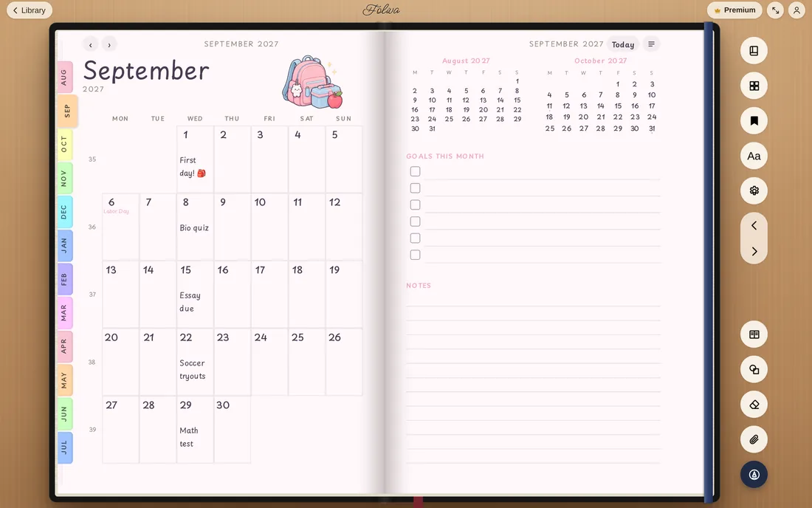Click the bookmark icon

pyautogui.click(x=754, y=120)
